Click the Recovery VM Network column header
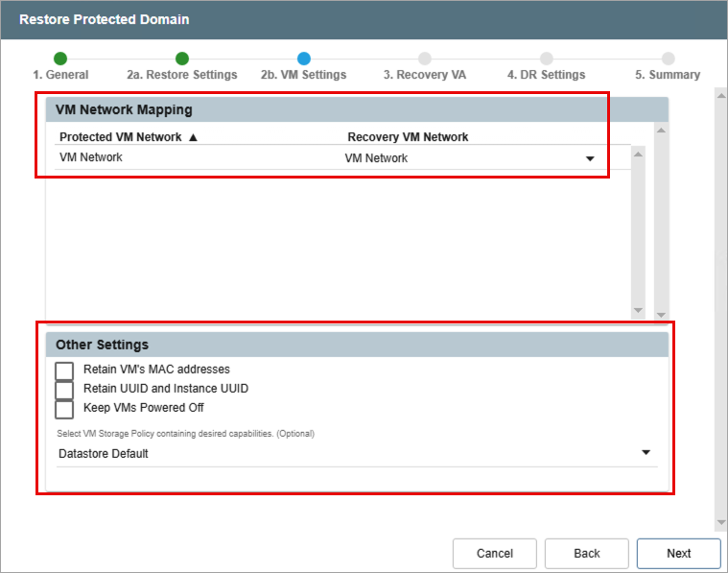 pos(408,137)
